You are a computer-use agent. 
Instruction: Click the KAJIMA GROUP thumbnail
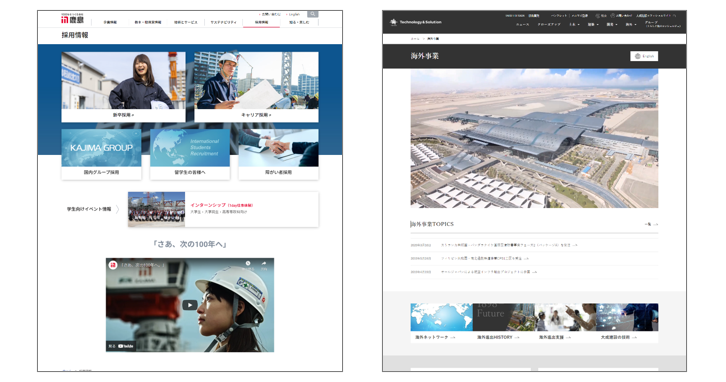101,148
